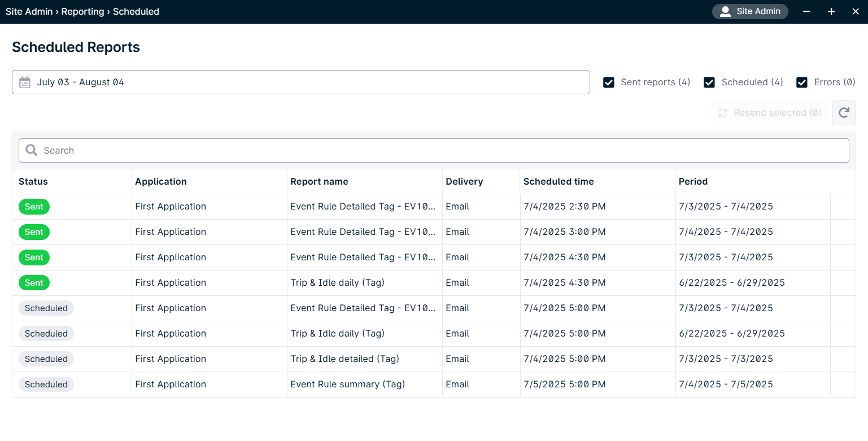Click the refresh arrow icon button
The height and width of the screenshot is (441, 868).
844,113
